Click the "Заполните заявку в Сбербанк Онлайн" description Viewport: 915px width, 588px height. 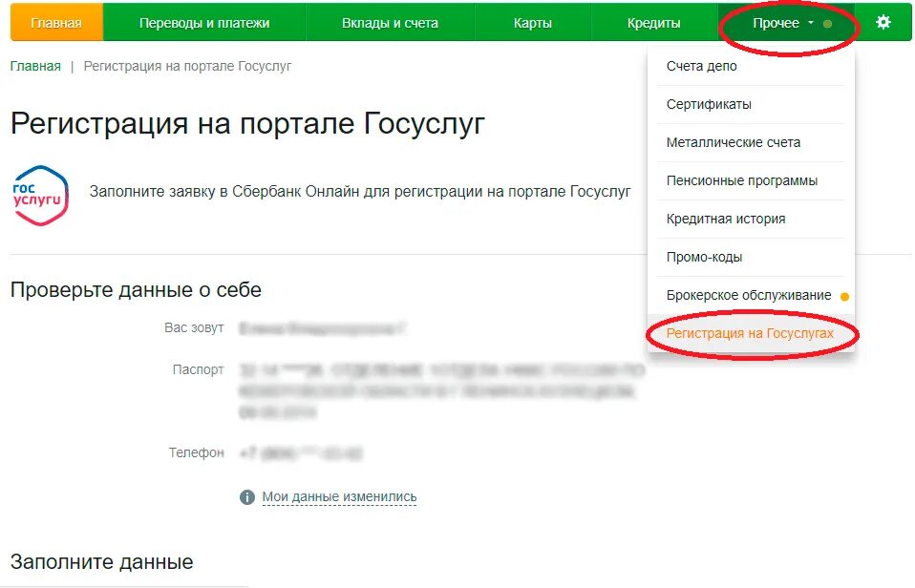click(x=360, y=191)
